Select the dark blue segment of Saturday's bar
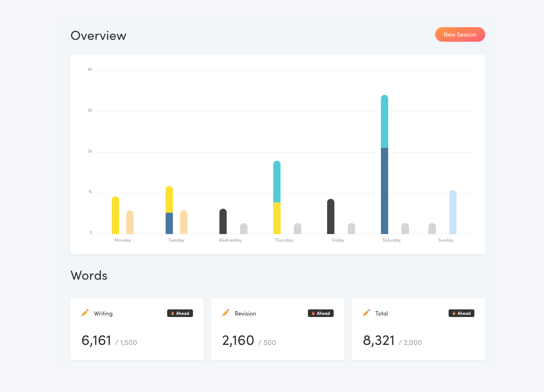The image size is (544, 392). tap(384, 191)
